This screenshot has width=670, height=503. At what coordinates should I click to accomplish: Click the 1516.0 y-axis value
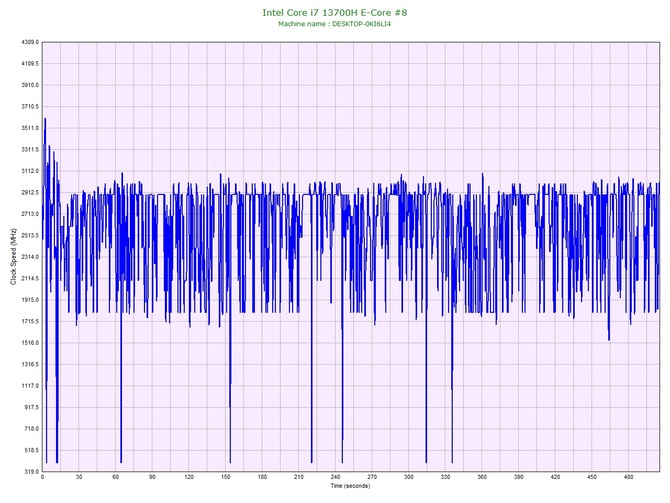30,343
